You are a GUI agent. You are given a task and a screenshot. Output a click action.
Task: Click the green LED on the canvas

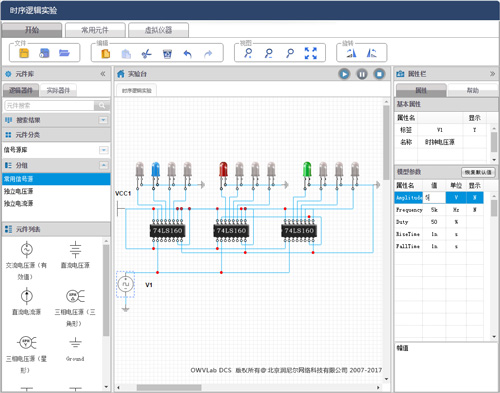pos(307,170)
